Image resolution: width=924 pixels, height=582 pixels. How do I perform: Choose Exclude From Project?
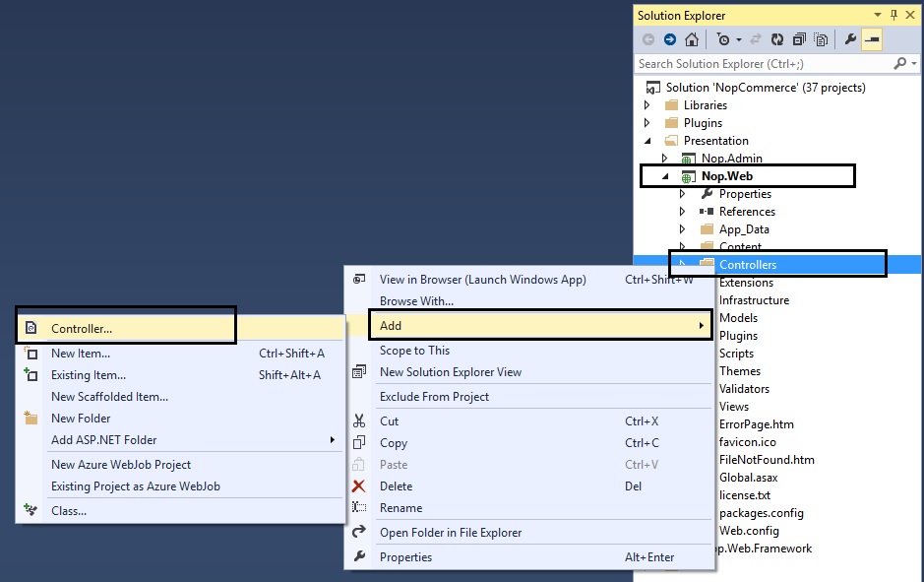click(434, 397)
